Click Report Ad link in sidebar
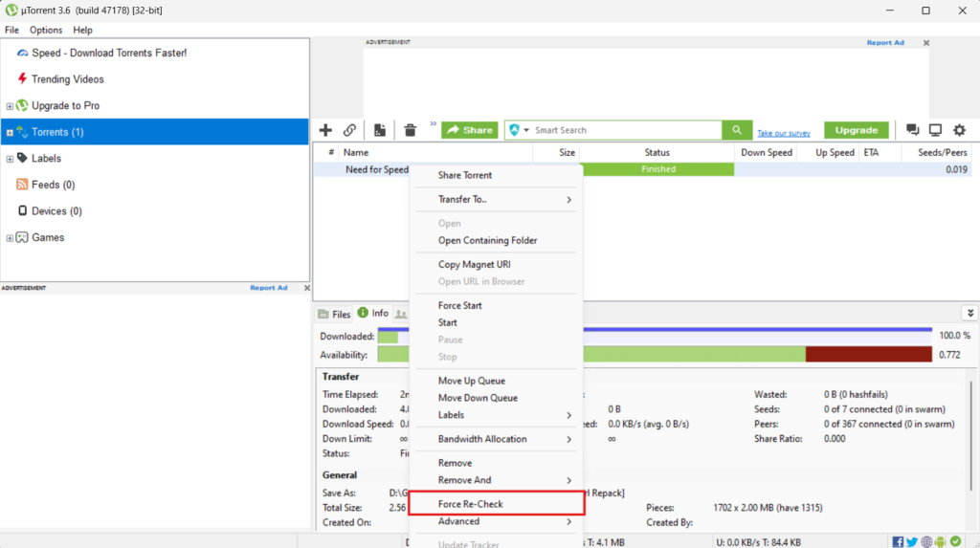This screenshot has height=548, width=980. 269,288
